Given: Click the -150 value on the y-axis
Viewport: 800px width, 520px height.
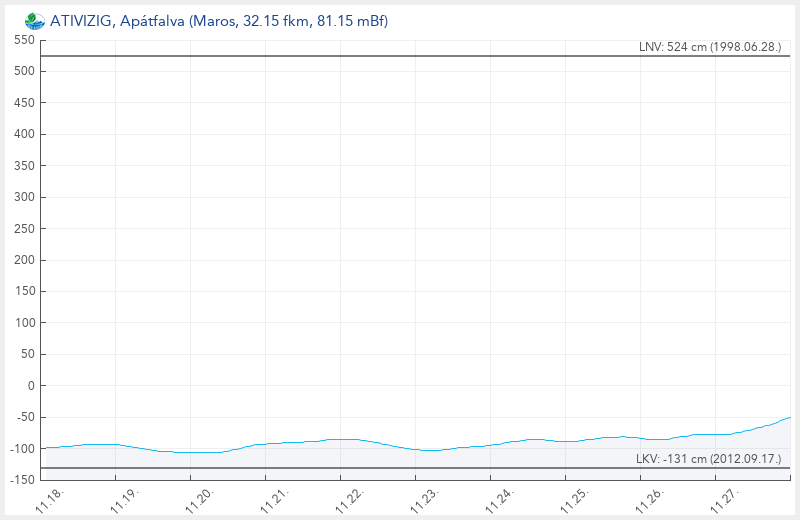Looking at the screenshot, I should point(22,480).
